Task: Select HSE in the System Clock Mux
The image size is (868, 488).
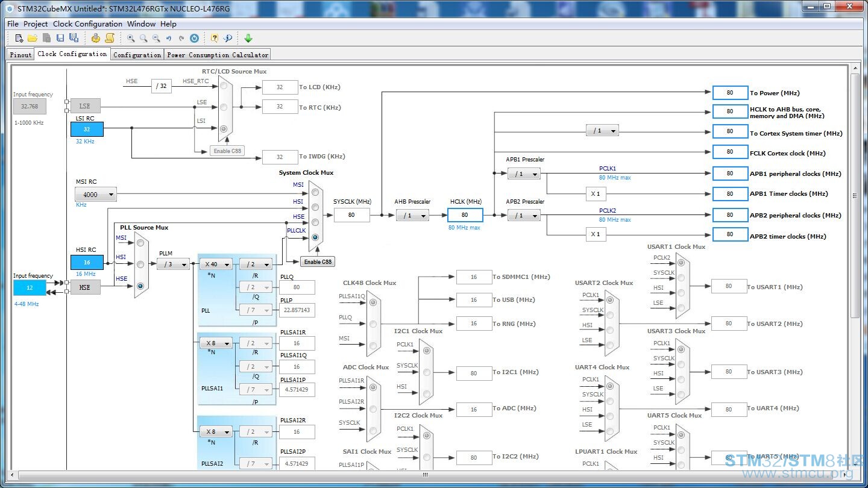Action: 315,222
